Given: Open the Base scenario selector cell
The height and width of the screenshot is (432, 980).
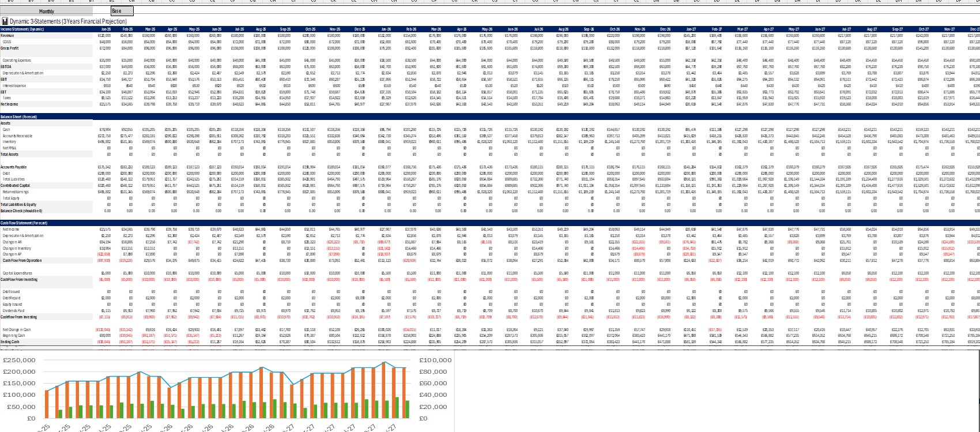Looking at the screenshot, I should pos(122,11).
